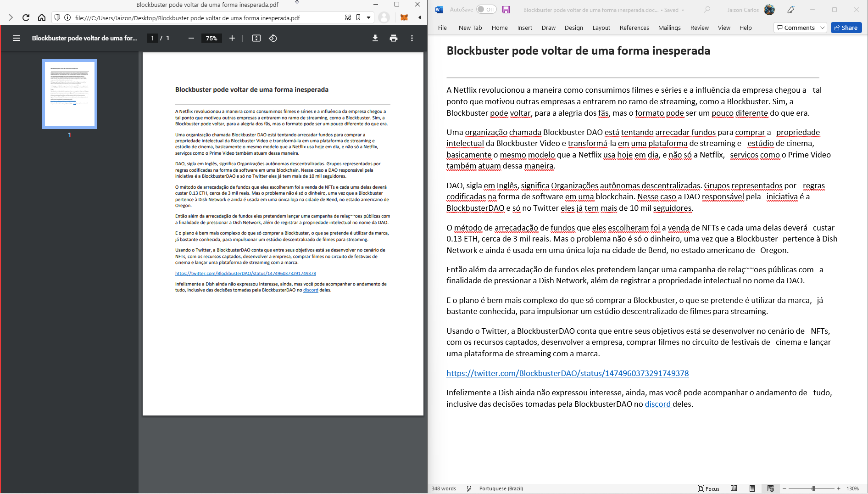Click Word zoom in plus button

pyautogui.click(x=839, y=488)
